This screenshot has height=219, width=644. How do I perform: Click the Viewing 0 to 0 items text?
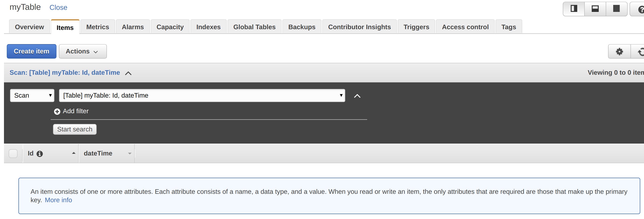[616, 73]
